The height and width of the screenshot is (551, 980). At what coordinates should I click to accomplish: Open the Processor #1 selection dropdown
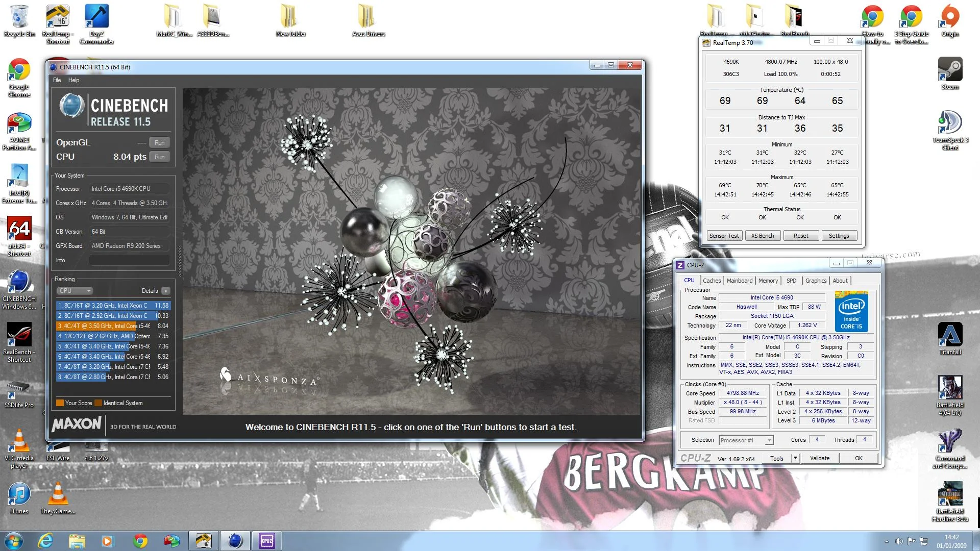point(746,440)
